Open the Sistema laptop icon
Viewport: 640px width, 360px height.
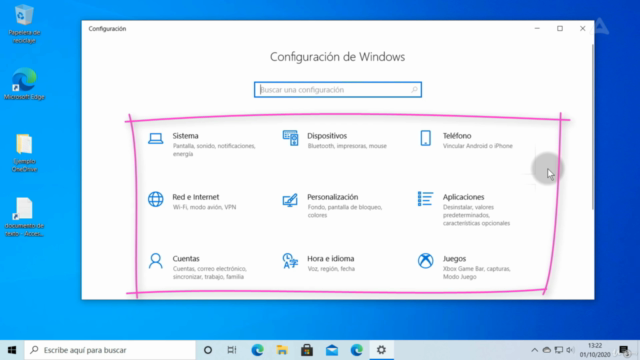[x=156, y=138]
